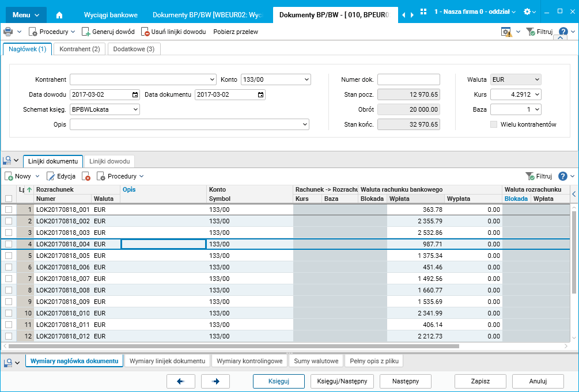Check the select-all header checkbox in grid
The width and height of the screenshot is (579, 392).
[9, 199]
